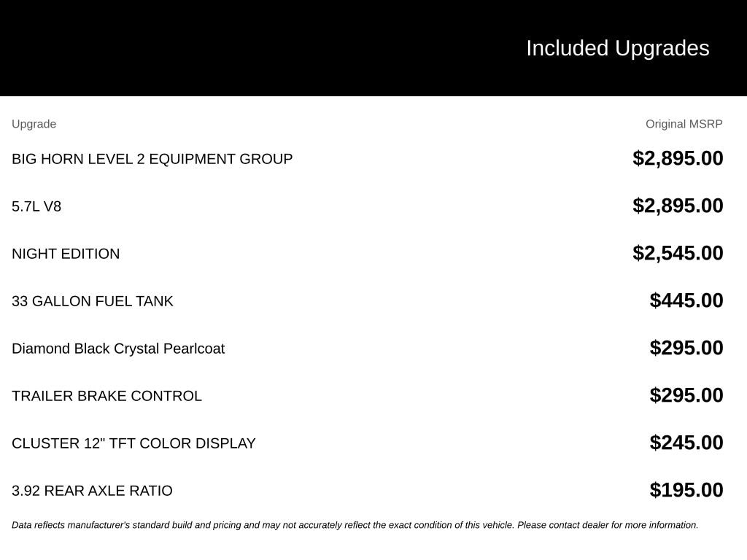Select the Upgrade column header

coord(34,124)
